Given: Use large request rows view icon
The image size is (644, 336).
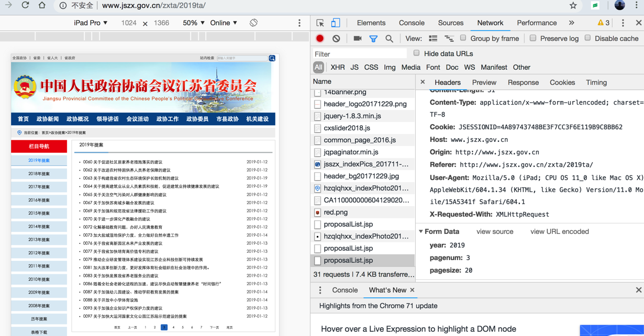Looking at the screenshot, I should (433, 39).
